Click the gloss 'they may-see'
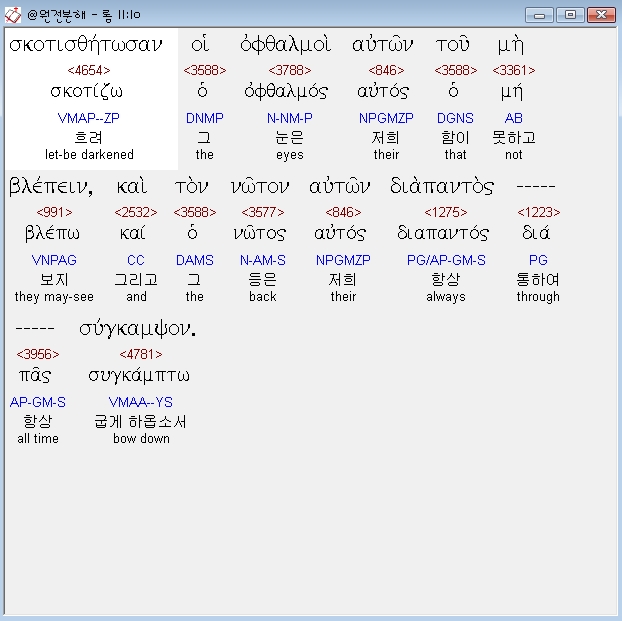 tap(54, 297)
